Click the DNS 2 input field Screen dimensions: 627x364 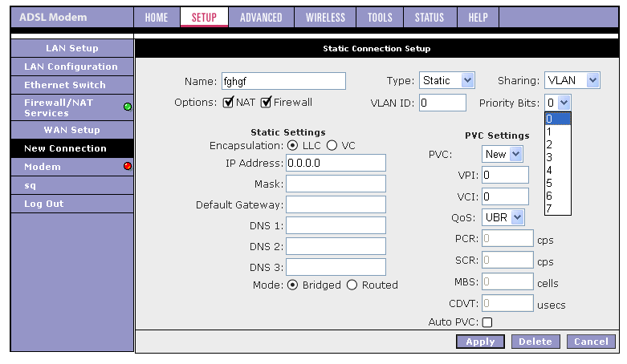click(x=336, y=246)
